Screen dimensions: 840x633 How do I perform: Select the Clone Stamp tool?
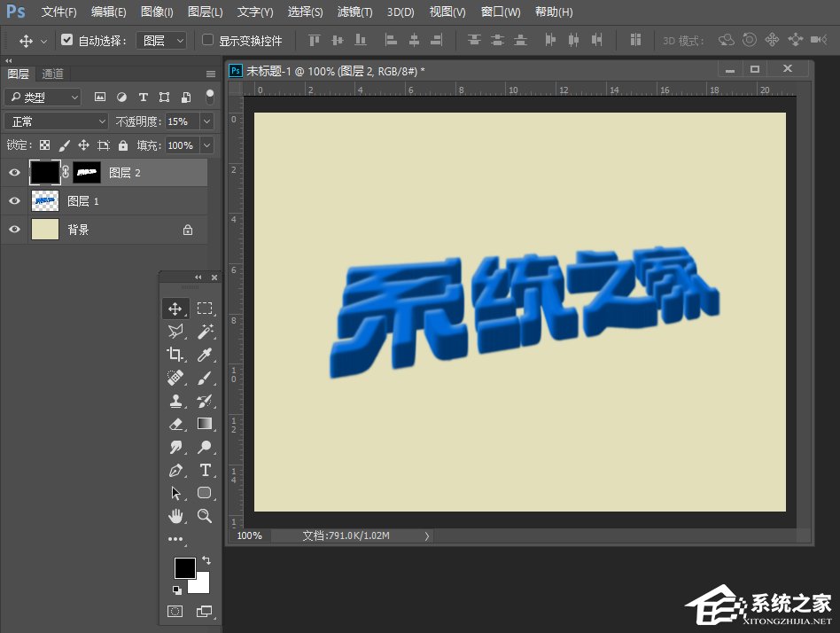tap(175, 401)
